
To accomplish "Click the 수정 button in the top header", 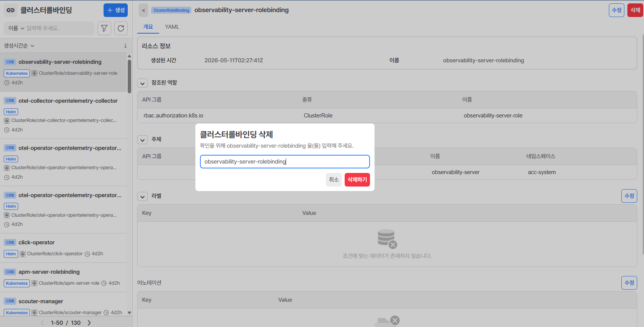I will 617,10.
